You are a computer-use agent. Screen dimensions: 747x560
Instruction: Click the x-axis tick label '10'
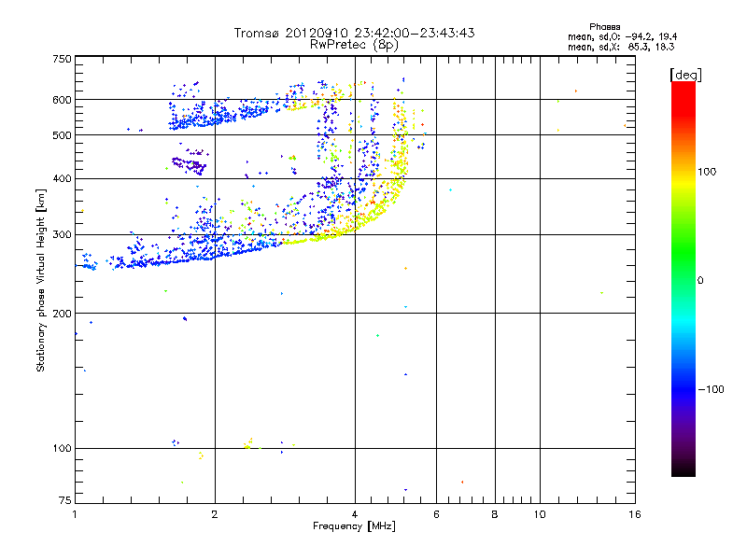(540, 514)
